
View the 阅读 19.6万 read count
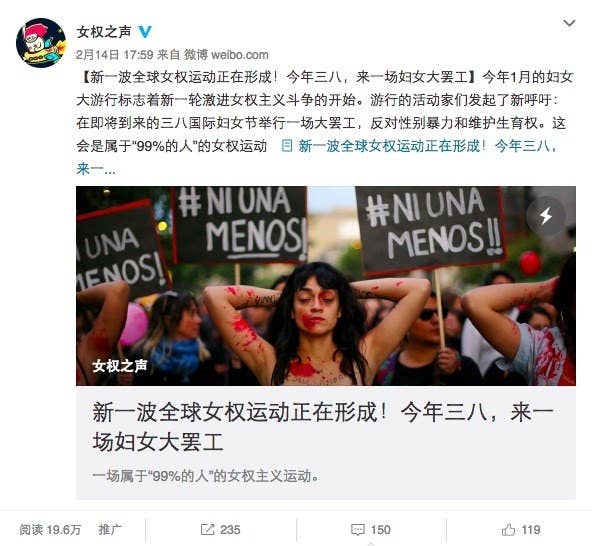[x=50, y=530]
